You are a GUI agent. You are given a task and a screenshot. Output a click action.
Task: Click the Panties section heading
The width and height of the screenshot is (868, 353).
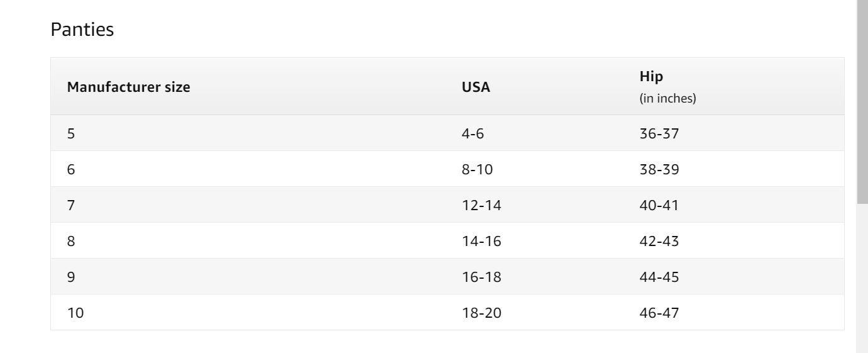tap(82, 30)
